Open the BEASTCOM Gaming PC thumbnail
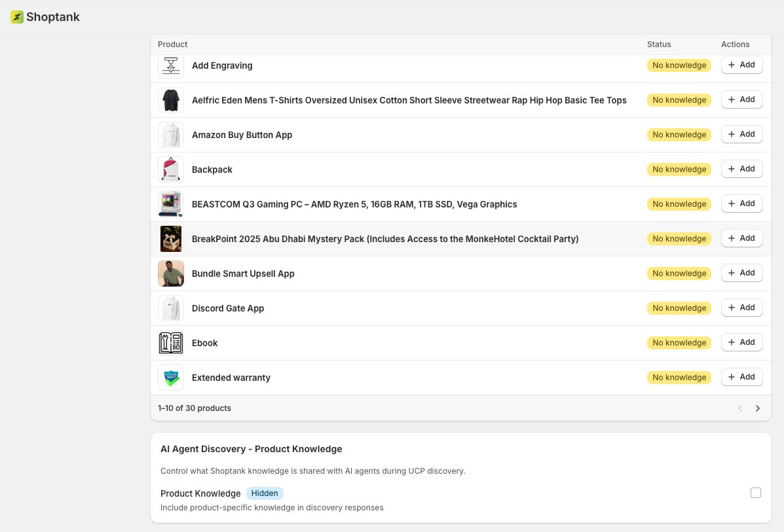This screenshot has height=532, width=784. (171, 204)
